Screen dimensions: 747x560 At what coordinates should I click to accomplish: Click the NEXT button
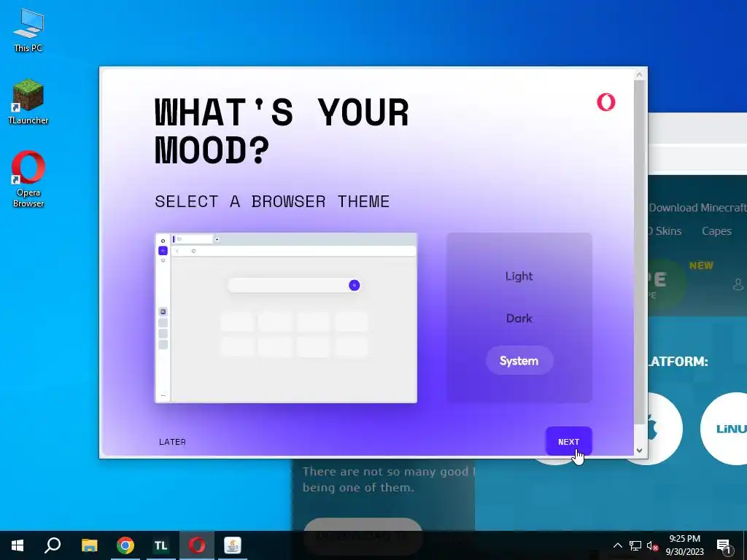point(568,441)
